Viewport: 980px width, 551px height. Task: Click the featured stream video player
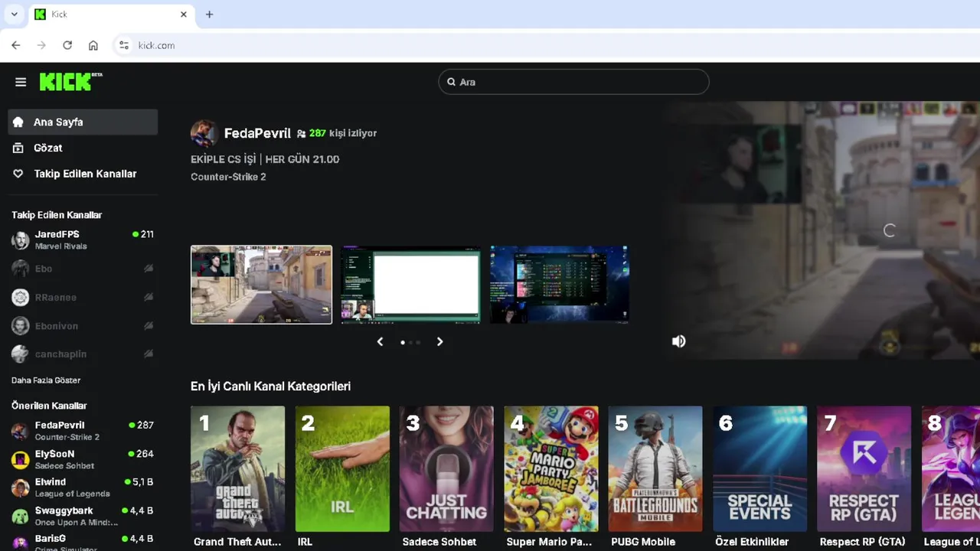[822, 230]
